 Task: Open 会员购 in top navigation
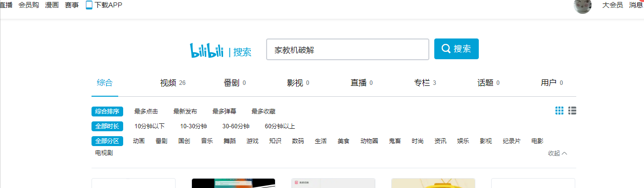[29, 5]
